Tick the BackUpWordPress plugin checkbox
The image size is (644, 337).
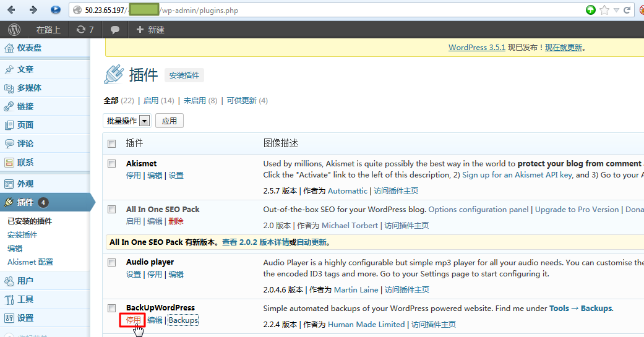[112, 308]
